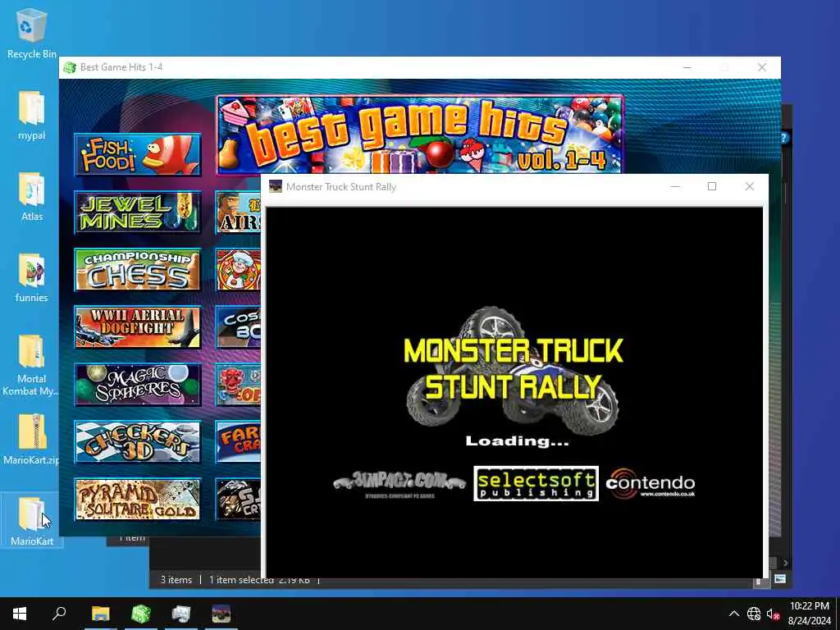Pick the WWII Aerial Dogfight tile

[138, 326]
